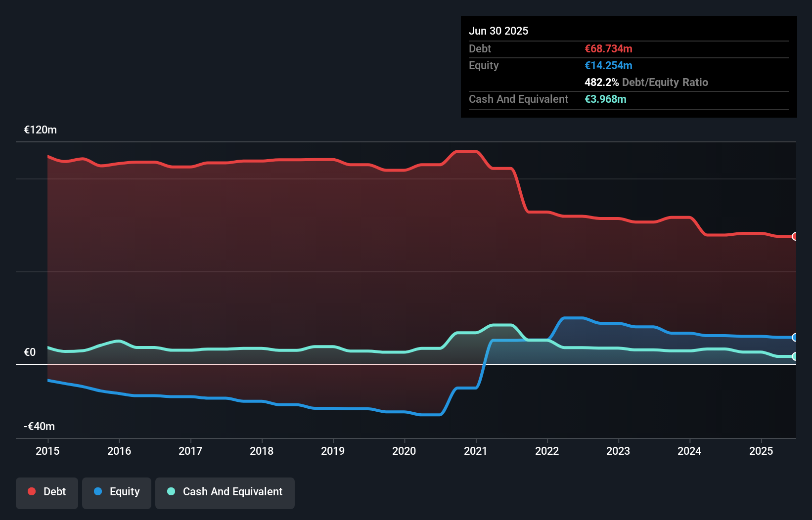Toggle visibility of the Debt series

point(46,492)
